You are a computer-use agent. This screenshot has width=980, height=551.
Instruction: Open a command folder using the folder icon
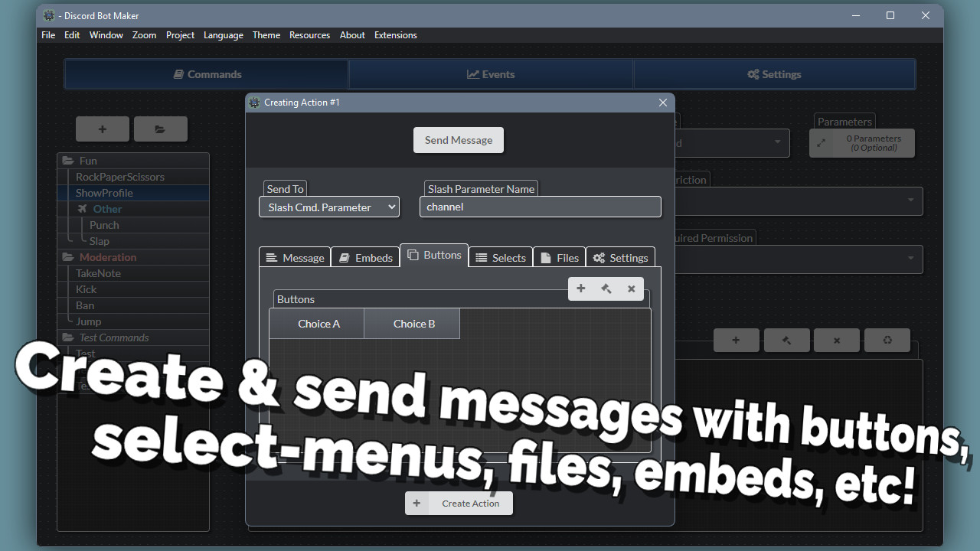click(160, 129)
